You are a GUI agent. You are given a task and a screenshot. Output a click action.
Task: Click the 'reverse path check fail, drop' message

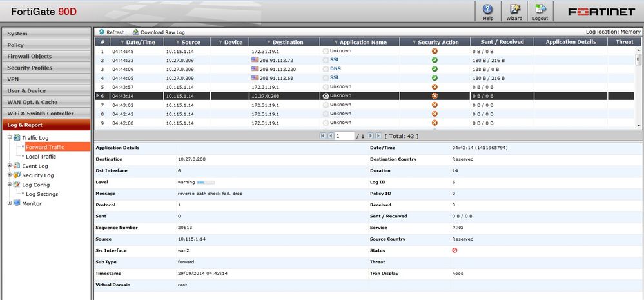(210, 193)
